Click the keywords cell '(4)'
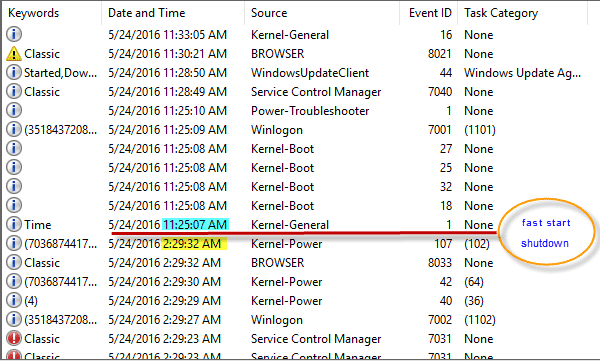The height and width of the screenshot is (362, 600). click(31, 301)
